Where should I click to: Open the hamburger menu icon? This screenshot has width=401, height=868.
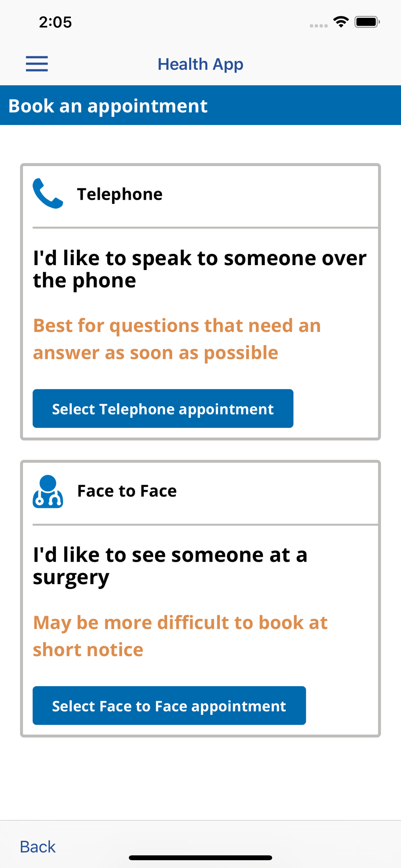coord(37,64)
